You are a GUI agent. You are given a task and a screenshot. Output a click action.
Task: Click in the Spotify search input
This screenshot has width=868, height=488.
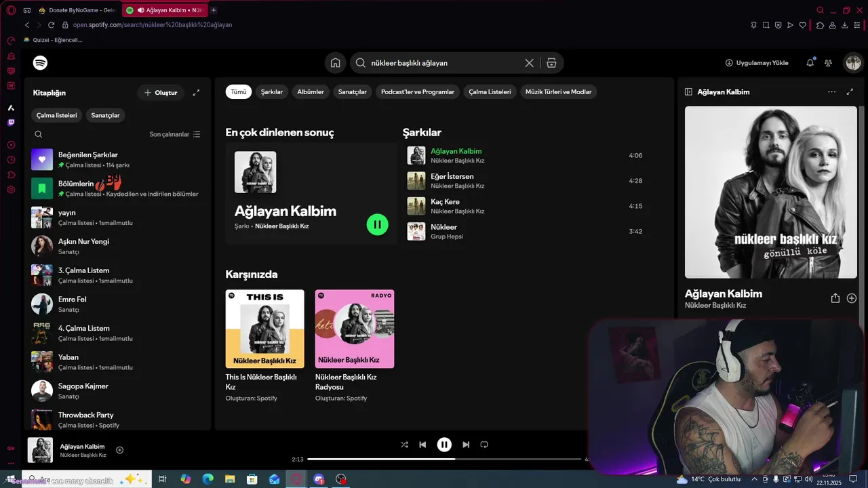pos(443,63)
